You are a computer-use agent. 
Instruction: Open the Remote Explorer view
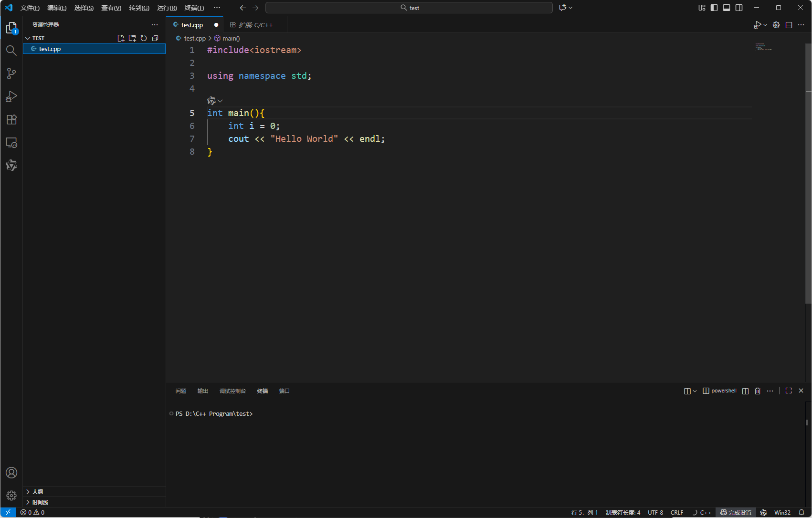[11, 143]
